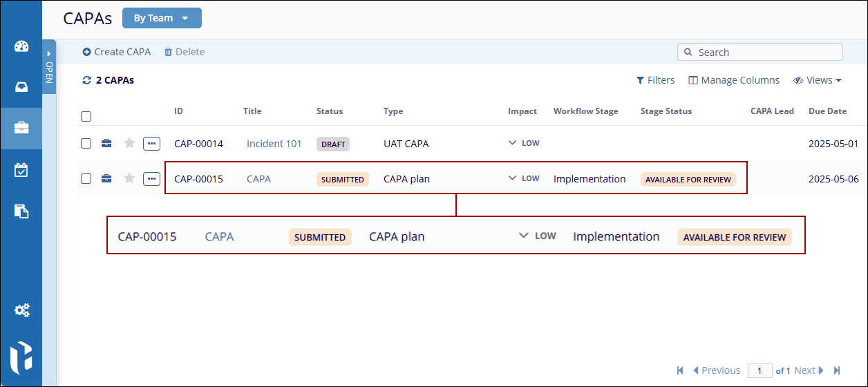Open the Incident 101 title link
Viewport: 868px width, 387px height.
(274, 144)
